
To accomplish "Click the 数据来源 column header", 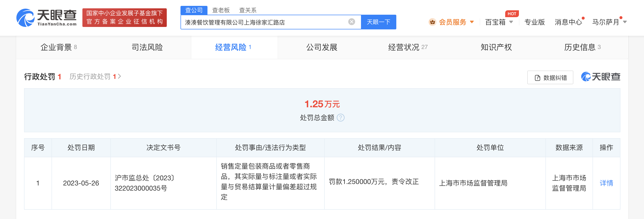I will point(569,147).
